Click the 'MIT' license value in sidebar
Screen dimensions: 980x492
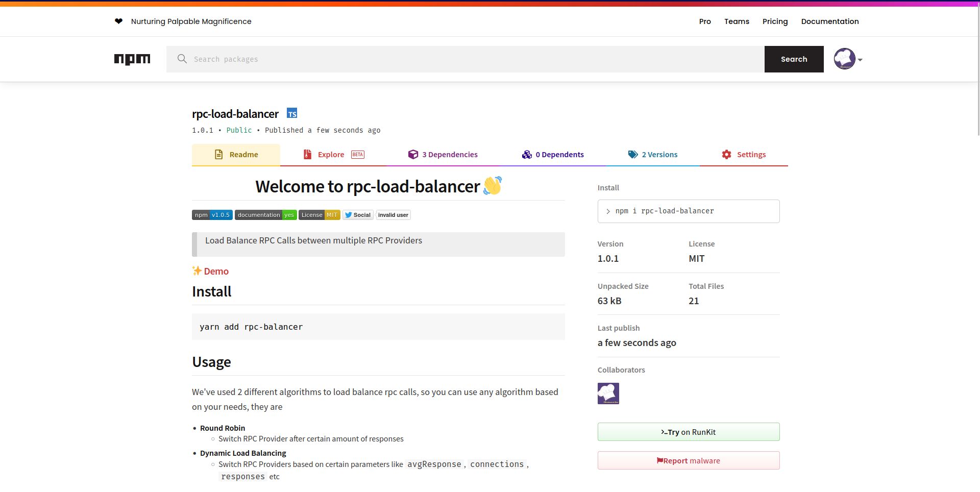click(697, 259)
